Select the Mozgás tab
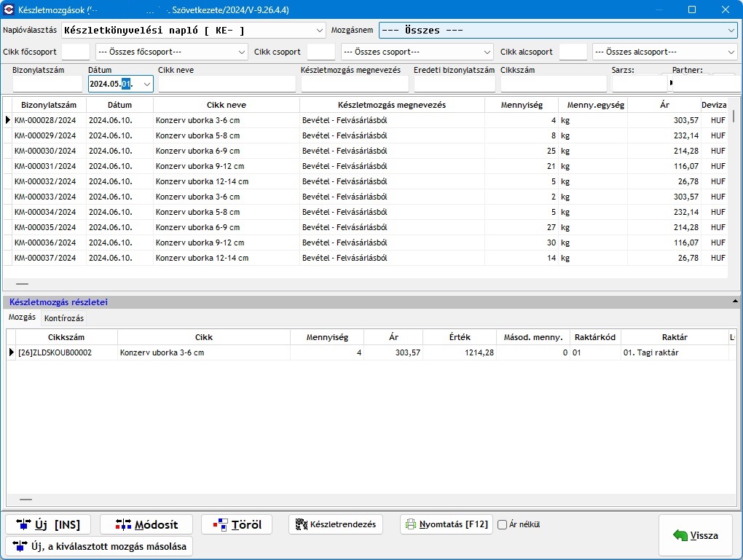 (22, 317)
